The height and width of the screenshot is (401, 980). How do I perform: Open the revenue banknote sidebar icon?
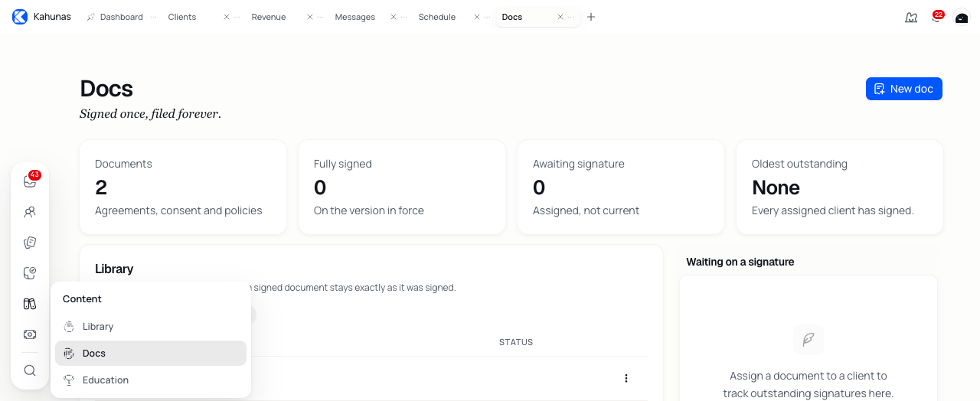click(30, 334)
